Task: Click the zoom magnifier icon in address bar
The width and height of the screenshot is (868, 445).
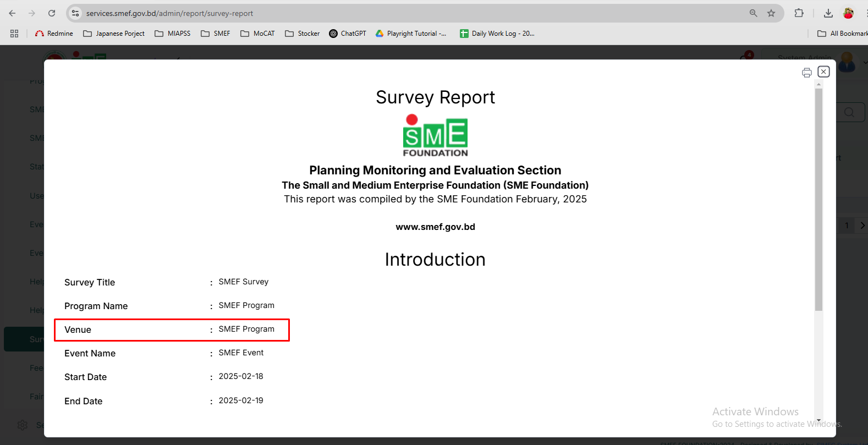Action: click(753, 13)
